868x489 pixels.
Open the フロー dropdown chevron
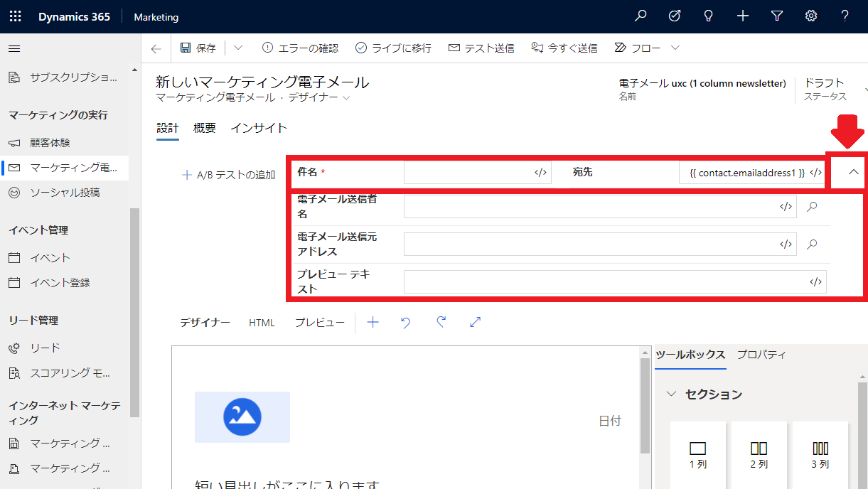[x=675, y=48]
